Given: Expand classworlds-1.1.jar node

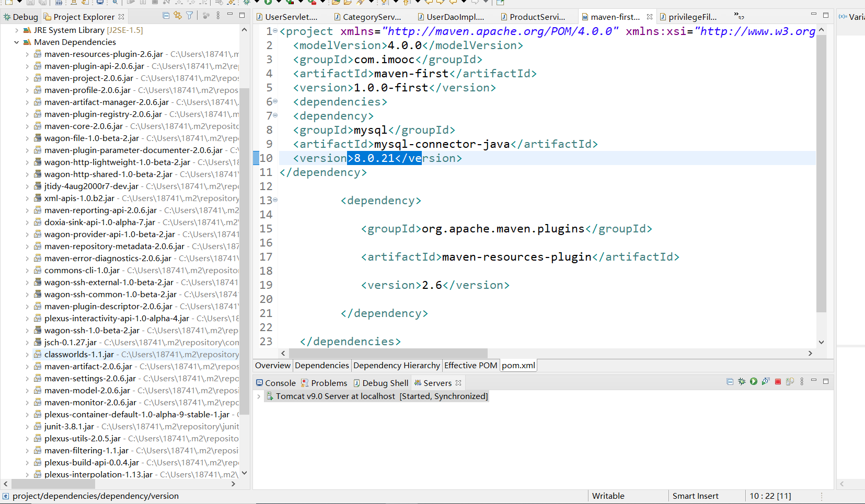Looking at the screenshot, I should tap(27, 355).
